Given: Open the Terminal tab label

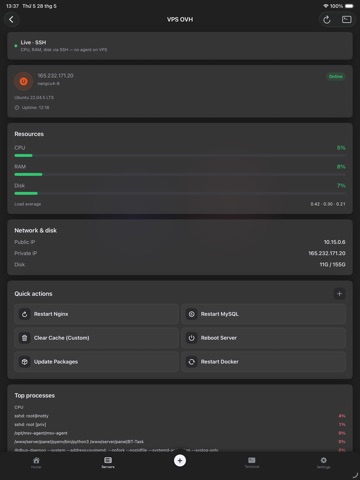Looking at the screenshot, I should coord(252,467).
